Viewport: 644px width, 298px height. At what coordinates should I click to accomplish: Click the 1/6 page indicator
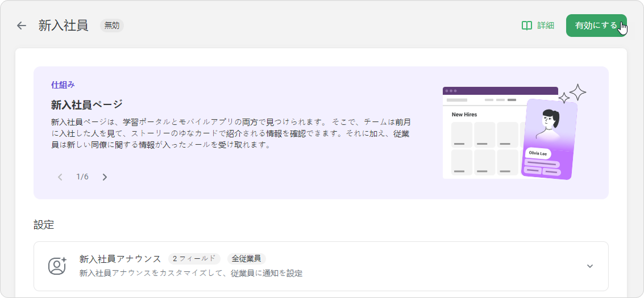pyautogui.click(x=82, y=177)
